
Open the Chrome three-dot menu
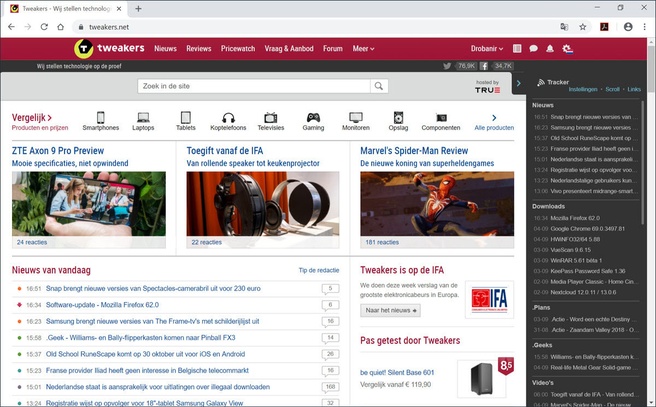[x=644, y=27]
